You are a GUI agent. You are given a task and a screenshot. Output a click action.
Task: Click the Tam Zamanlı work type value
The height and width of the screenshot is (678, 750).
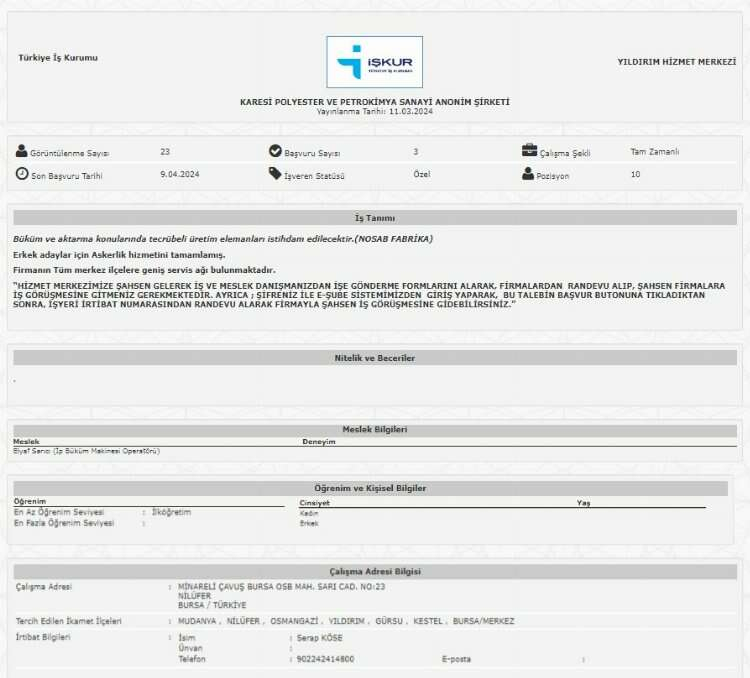[x=655, y=152]
